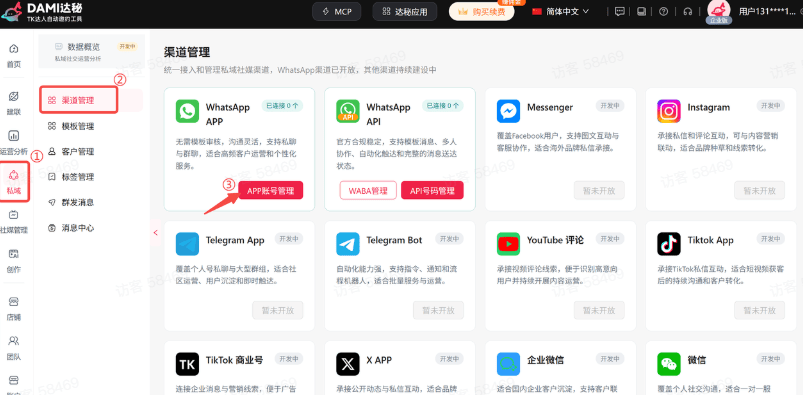Open 达秘应用 button in header
The height and width of the screenshot is (395, 803).
click(x=405, y=12)
